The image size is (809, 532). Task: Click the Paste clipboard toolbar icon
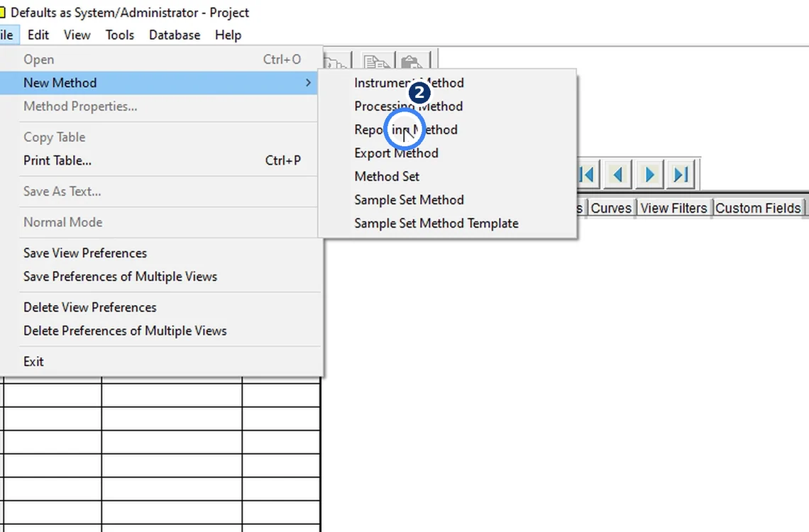(412, 62)
